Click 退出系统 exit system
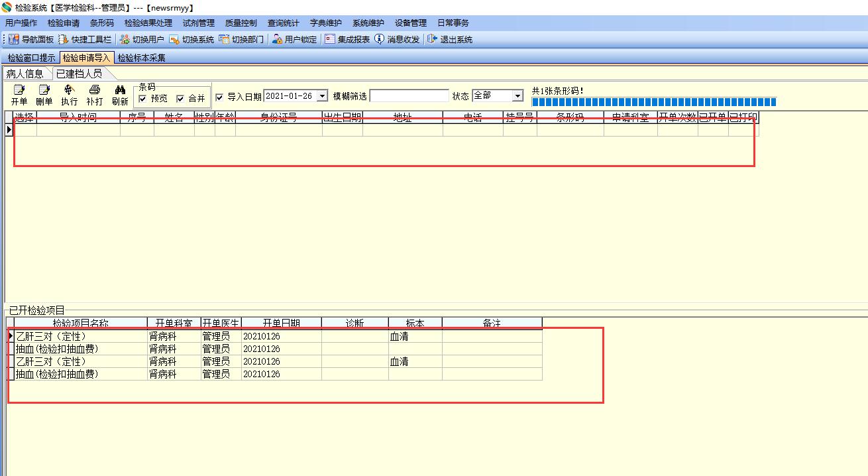This screenshot has width=868, height=476. [x=450, y=39]
